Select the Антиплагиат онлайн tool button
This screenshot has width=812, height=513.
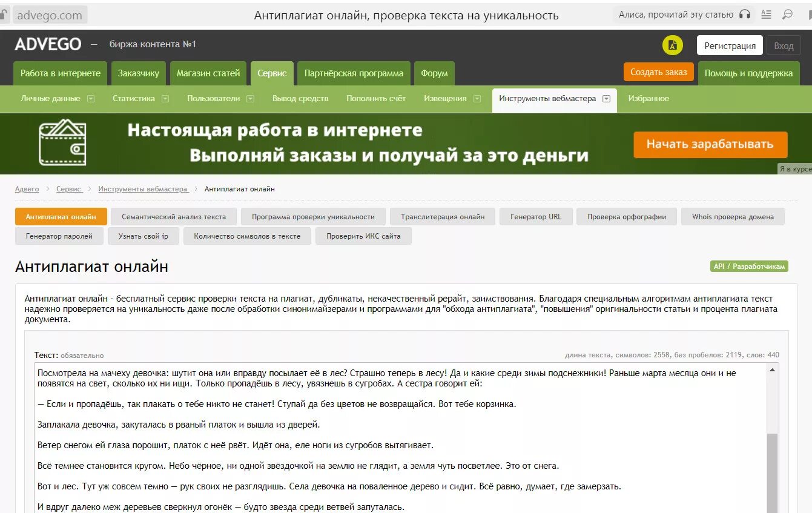61,217
